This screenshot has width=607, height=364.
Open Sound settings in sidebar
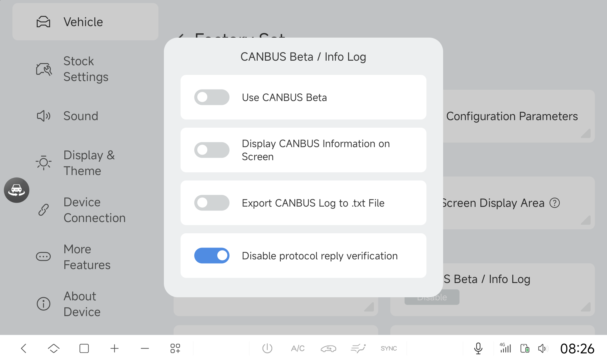(x=80, y=116)
